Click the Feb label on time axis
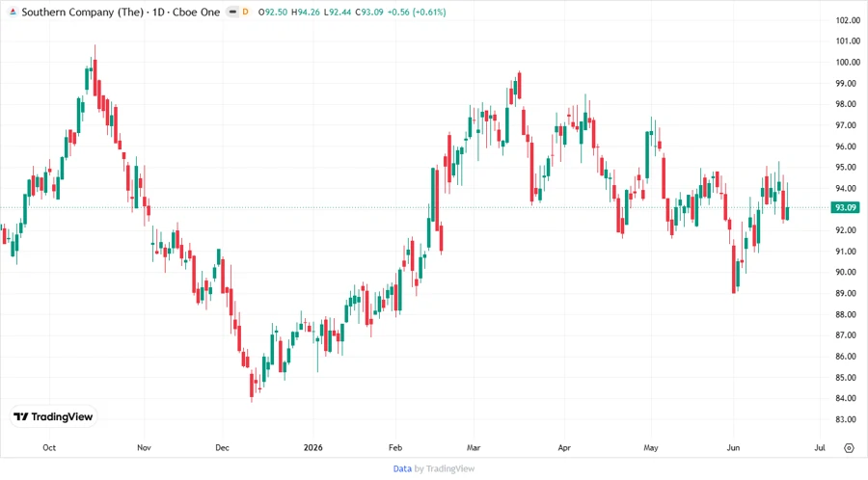 pos(395,447)
